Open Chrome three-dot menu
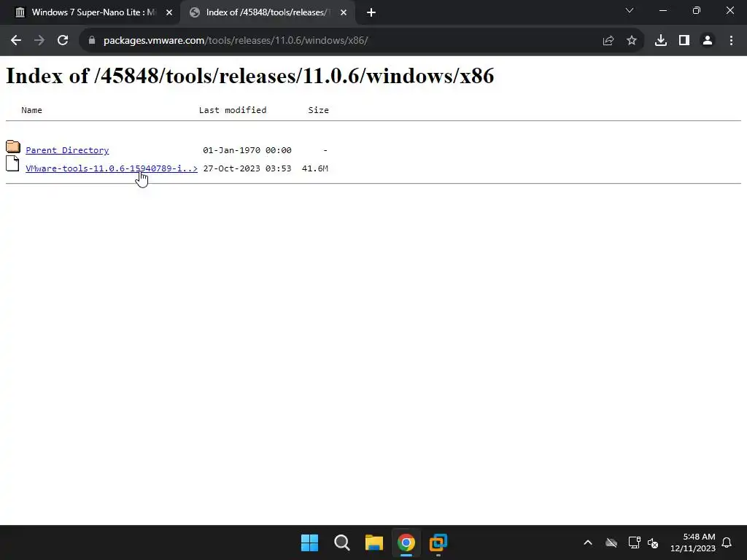 point(731,41)
